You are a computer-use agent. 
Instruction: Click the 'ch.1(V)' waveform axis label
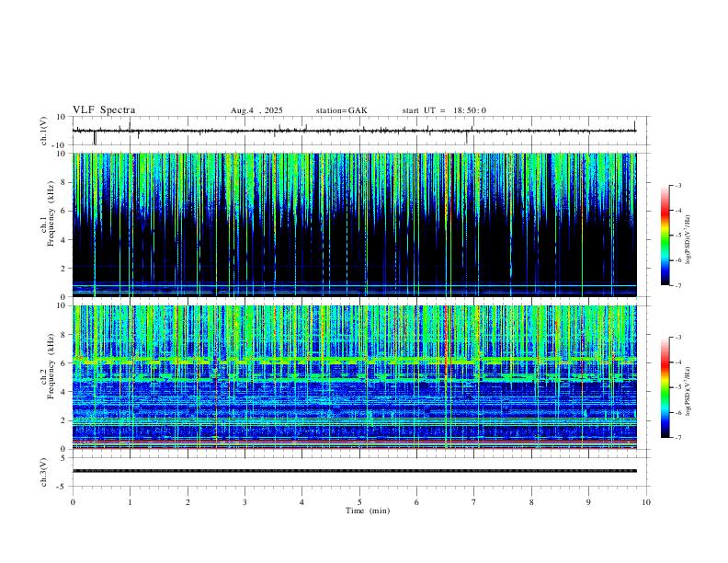coord(44,131)
